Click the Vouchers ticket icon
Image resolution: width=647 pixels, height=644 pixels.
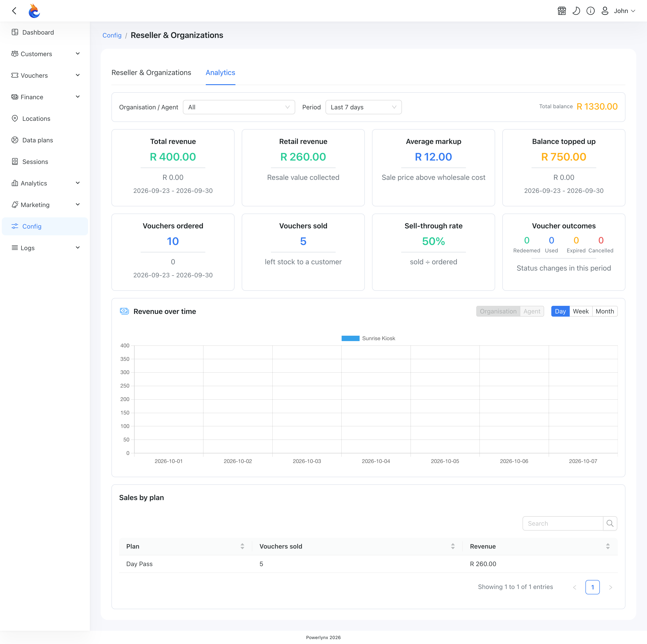click(x=15, y=75)
